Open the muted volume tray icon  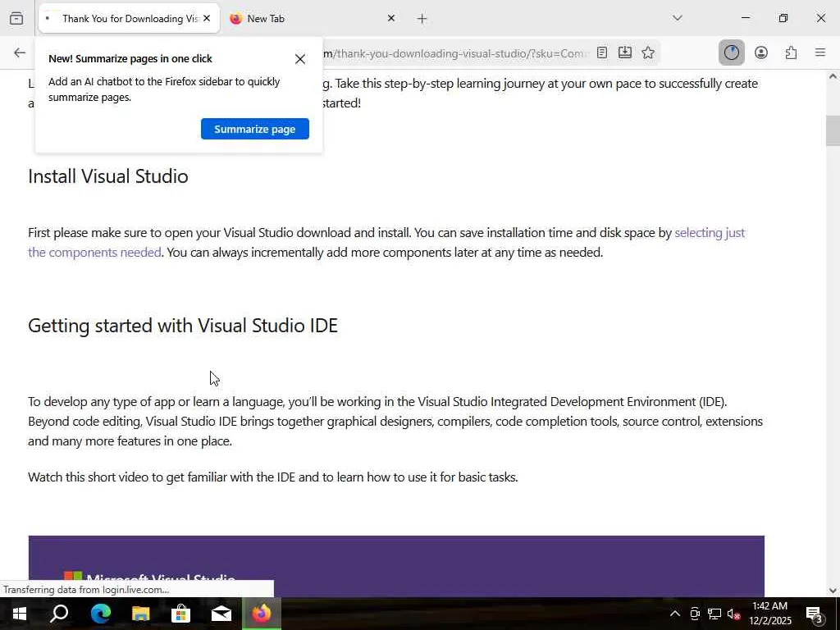734,614
